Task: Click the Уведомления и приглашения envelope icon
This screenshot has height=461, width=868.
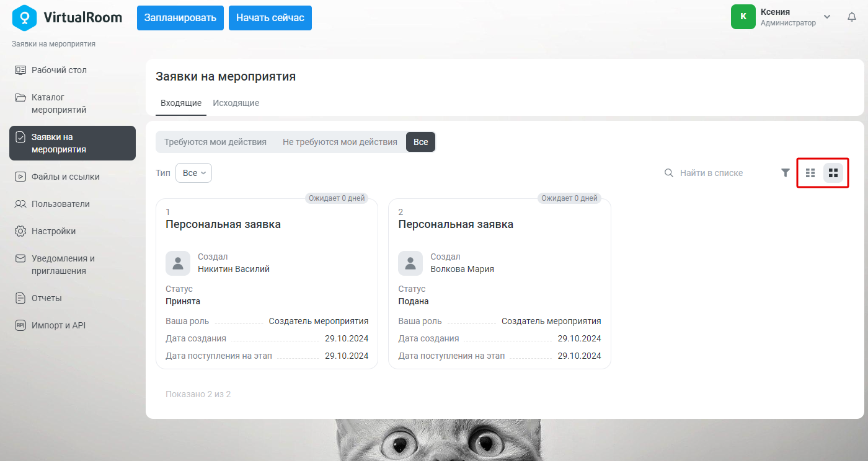Action: [20, 258]
